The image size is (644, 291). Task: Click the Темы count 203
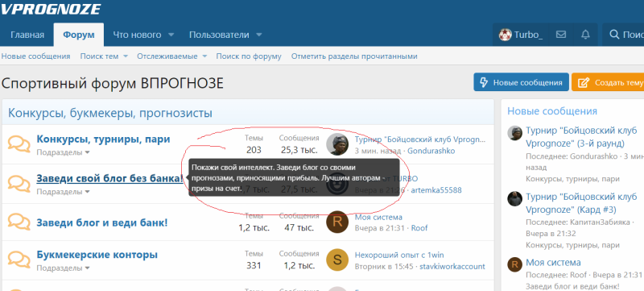(x=254, y=150)
